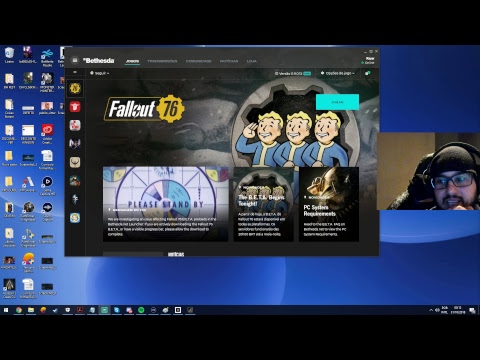
Task: Switch to the JOGOS tab
Action: [x=132, y=61]
